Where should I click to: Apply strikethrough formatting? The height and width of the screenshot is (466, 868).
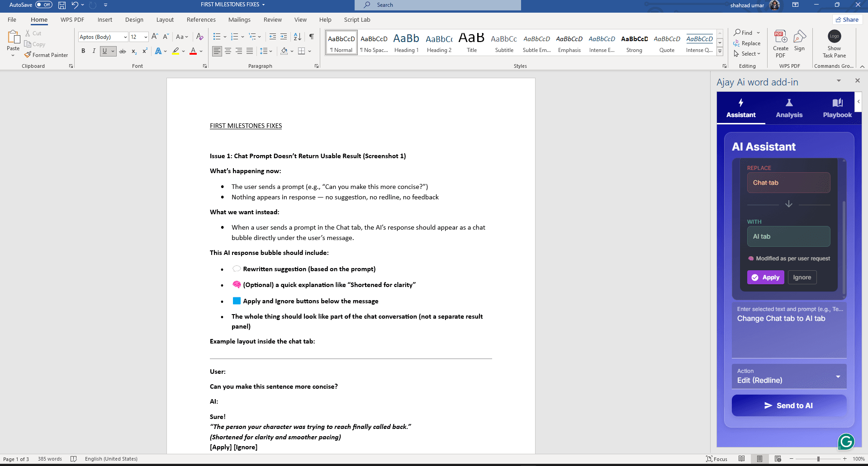tap(123, 51)
